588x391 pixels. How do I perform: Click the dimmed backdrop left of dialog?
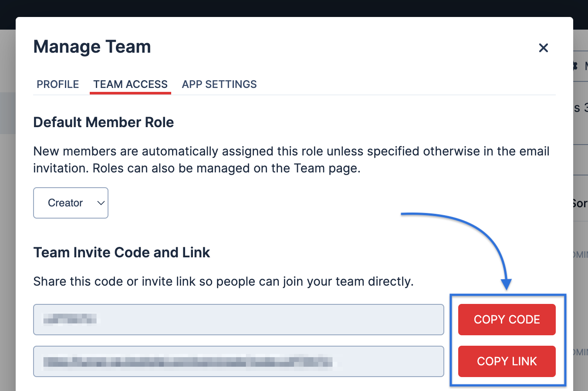[7, 218]
